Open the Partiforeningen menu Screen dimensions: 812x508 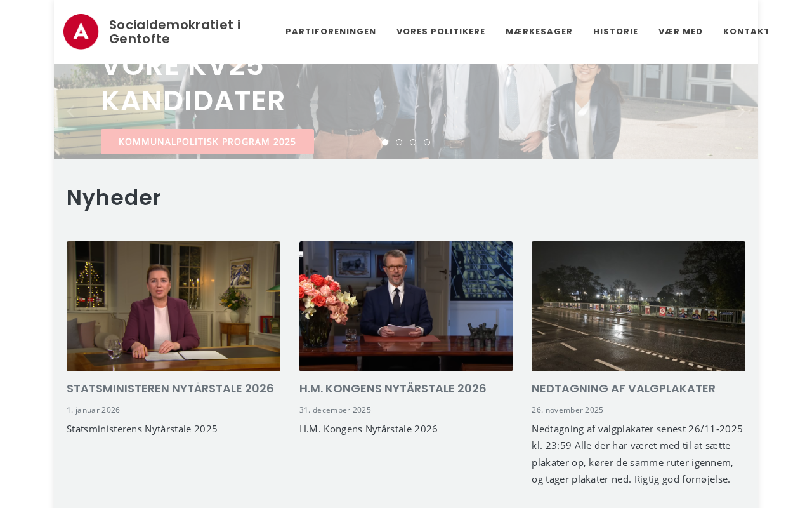point(331,32)
